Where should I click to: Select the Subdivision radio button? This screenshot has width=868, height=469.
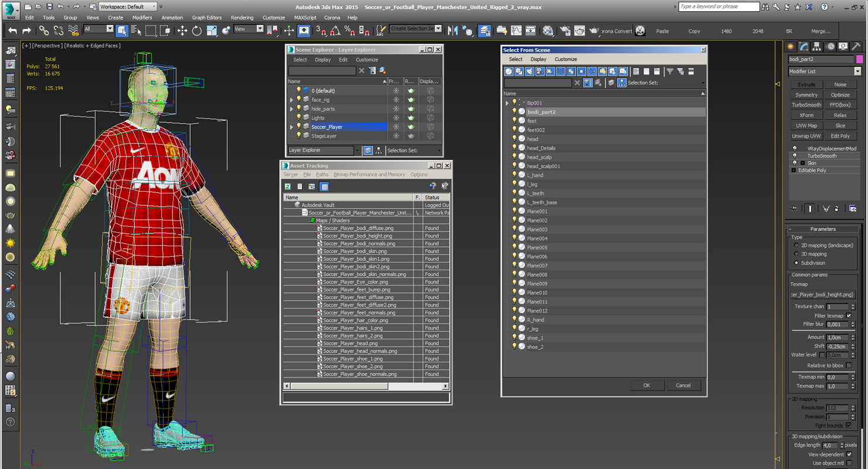coord(796,263)
